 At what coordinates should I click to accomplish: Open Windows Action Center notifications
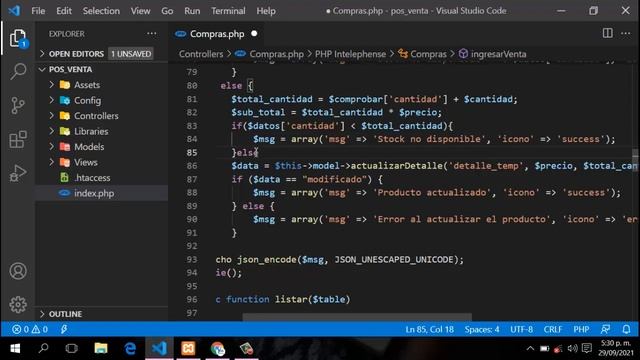pos(587,349)
